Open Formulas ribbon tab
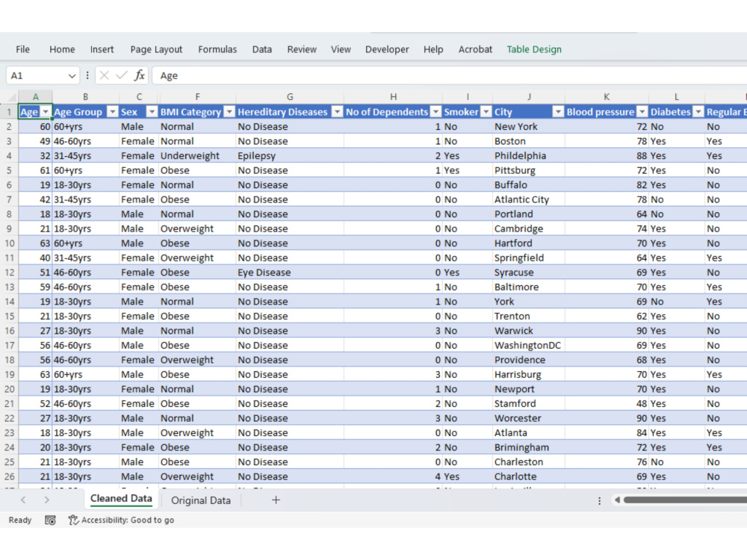The image size is (747, 560). (x=217, y=49)
